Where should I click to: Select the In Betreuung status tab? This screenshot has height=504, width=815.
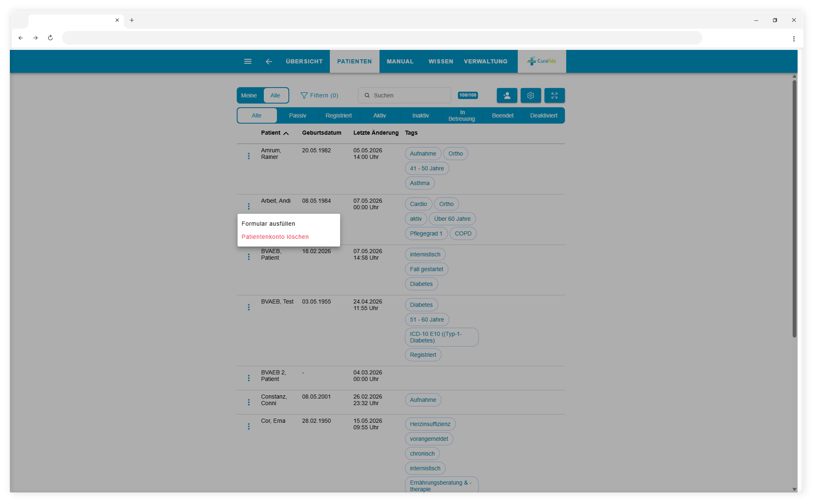coord(462,115)
